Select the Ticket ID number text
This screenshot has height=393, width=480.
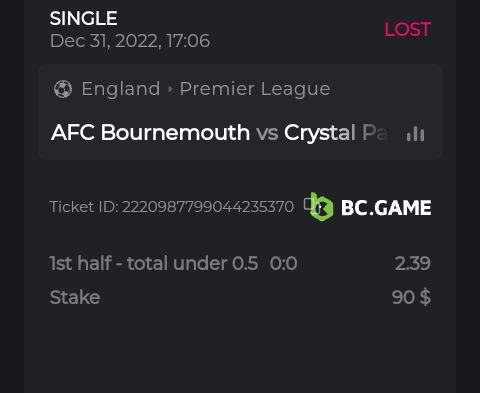[x=208, y=207]
